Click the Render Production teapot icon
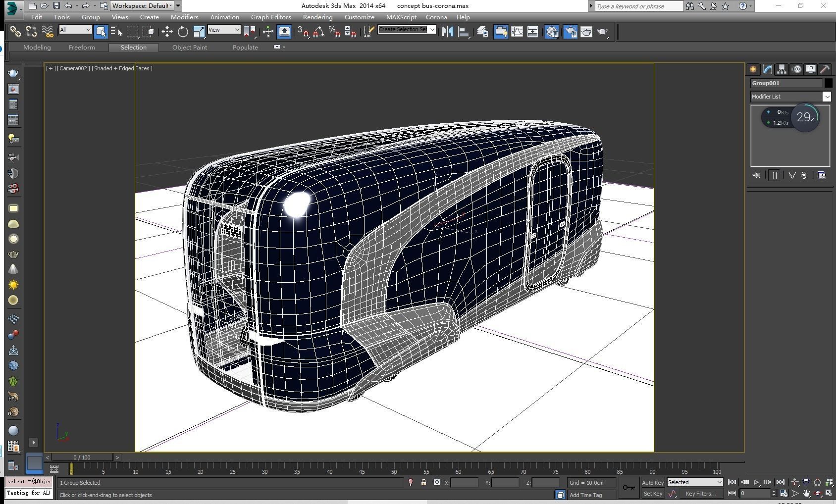This screenshot has width=836, height=504. pos(602,32)
